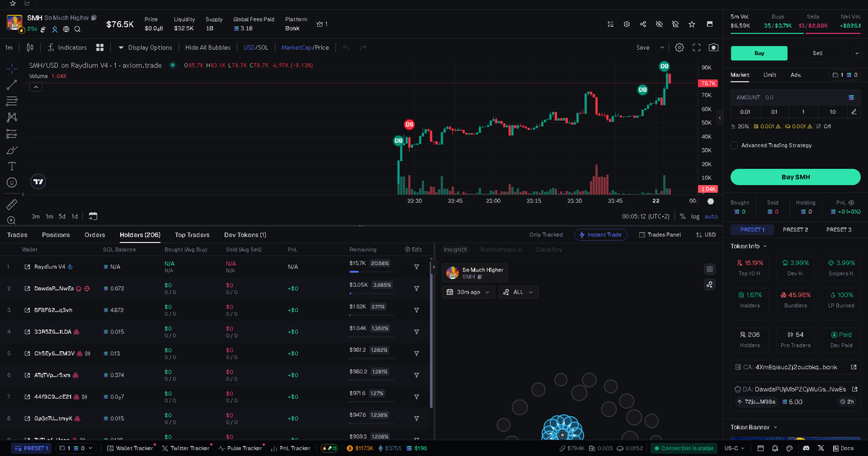Open the Save layout dropdown arrow

point(662,48)
